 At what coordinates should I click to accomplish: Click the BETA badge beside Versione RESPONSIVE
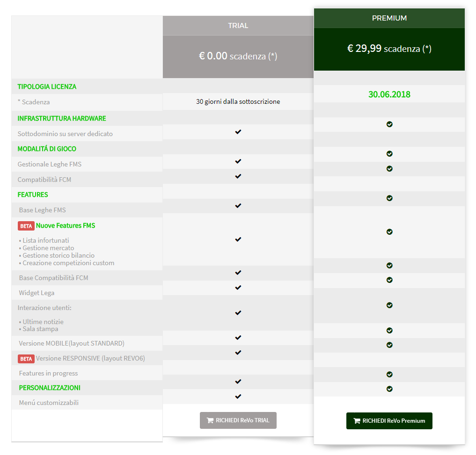point(26,359)
